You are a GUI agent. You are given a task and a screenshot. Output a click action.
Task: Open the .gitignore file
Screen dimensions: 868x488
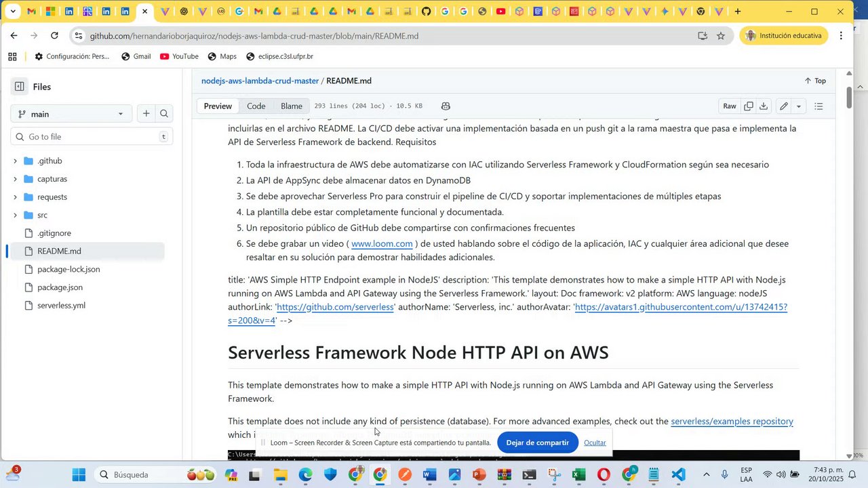[x=54, y=233]
